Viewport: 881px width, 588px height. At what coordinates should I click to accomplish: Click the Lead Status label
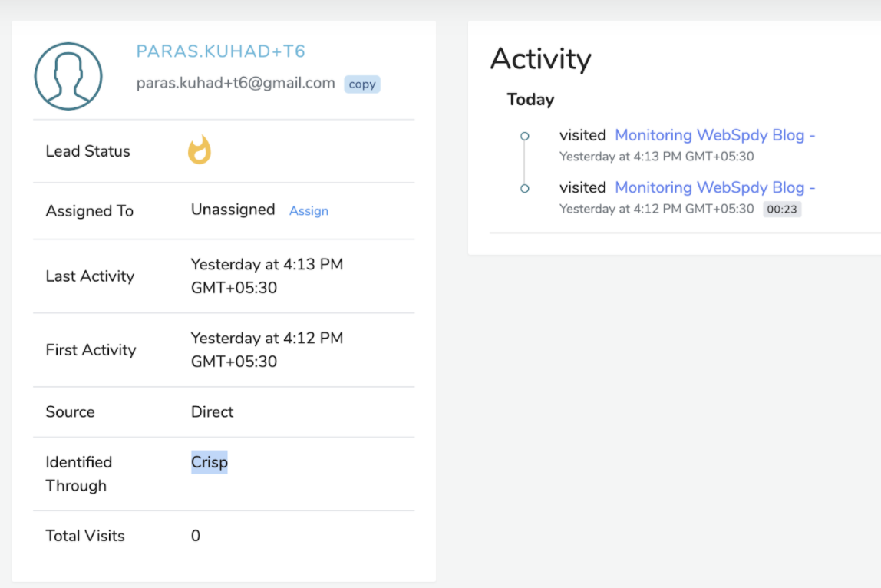point(87,151)
